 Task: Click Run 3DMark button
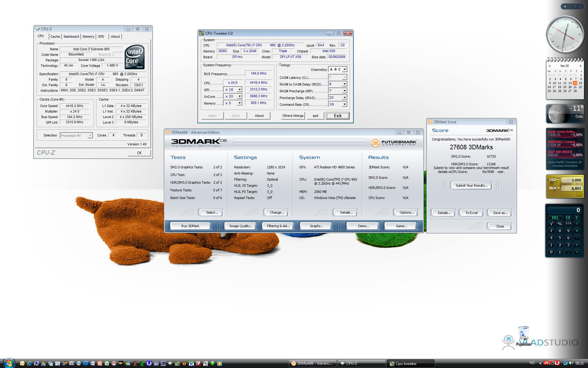190,226
